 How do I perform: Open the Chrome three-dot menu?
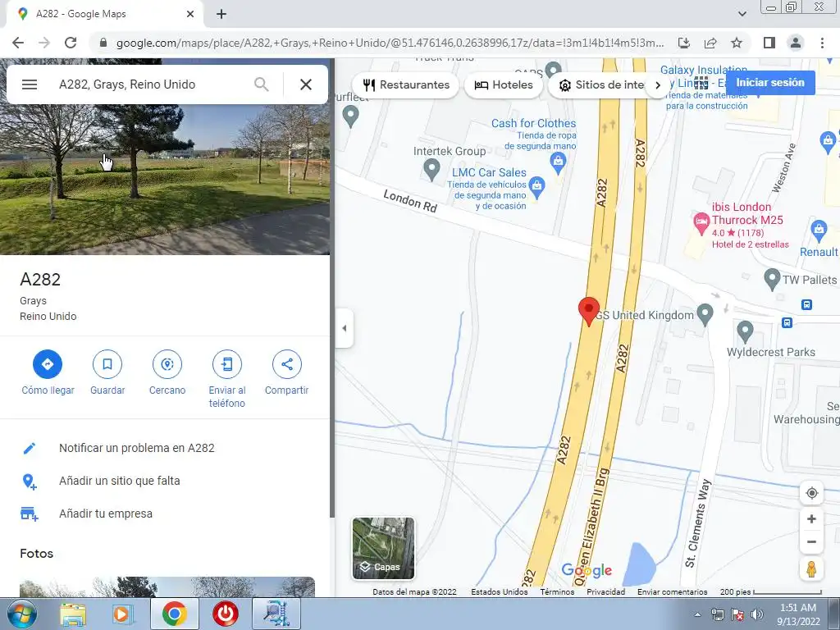pos(822,43)
